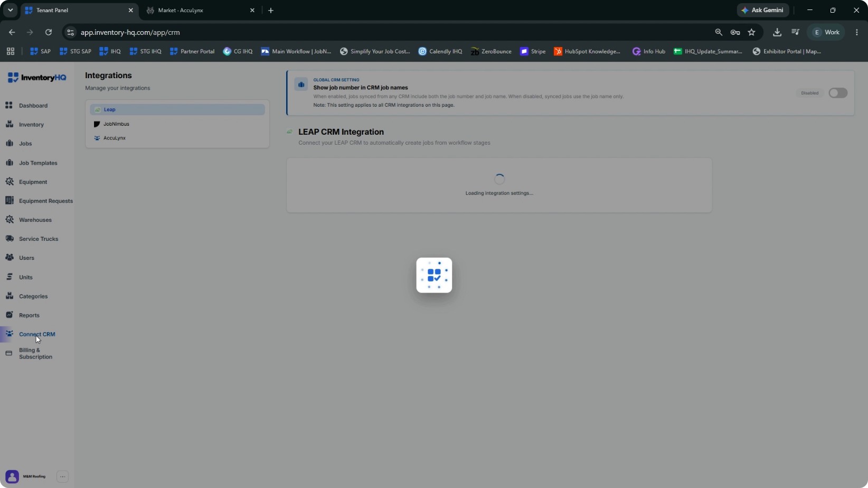Open the password manager key icon
The width and height of the screenshot is (868, 488).
coord(735,32)
